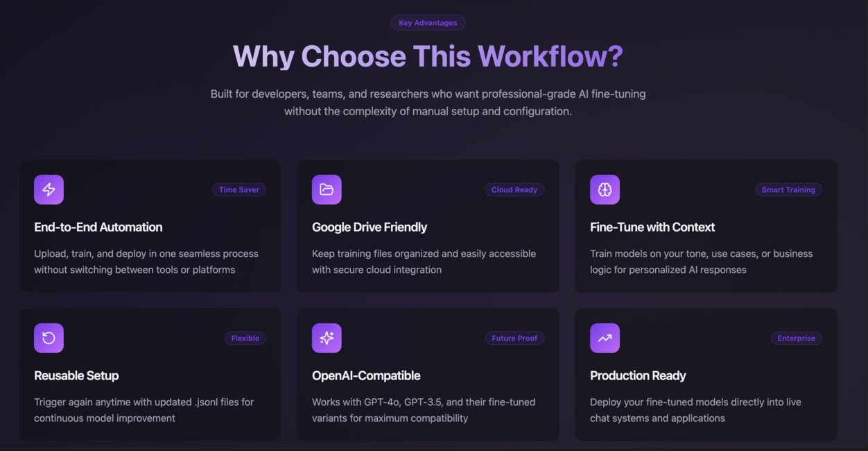Click the 'Built for developers, teams, and researchers' subtitle
Image resolution: width=868 pixels, height=451 pixels.
click(428, 103)
